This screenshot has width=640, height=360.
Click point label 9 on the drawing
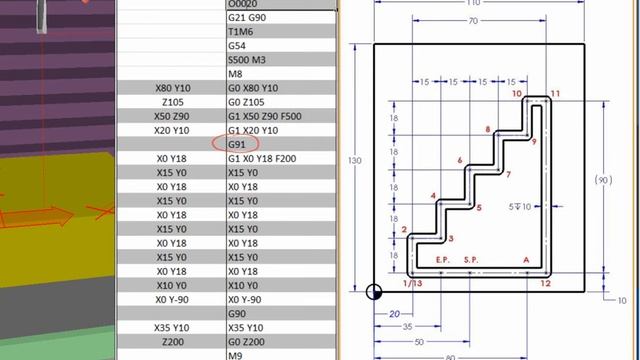[x=534, y=142]
